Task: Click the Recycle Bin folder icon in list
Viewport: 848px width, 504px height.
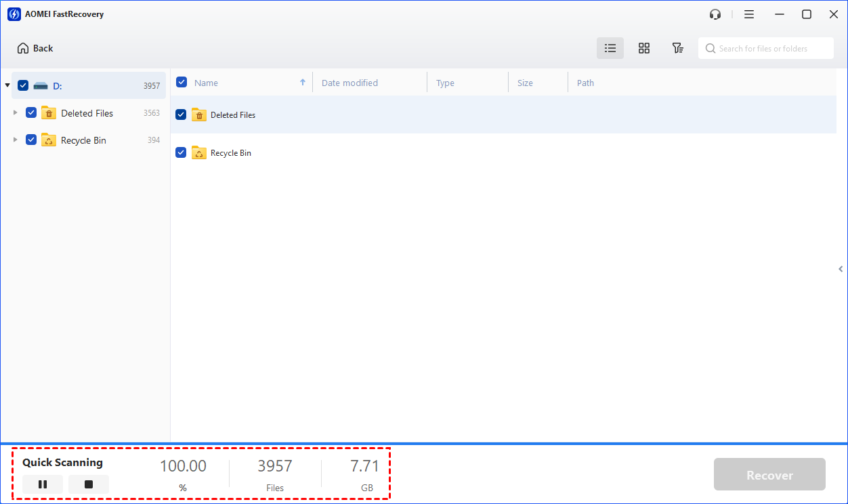Action: (x=199, y=153)
